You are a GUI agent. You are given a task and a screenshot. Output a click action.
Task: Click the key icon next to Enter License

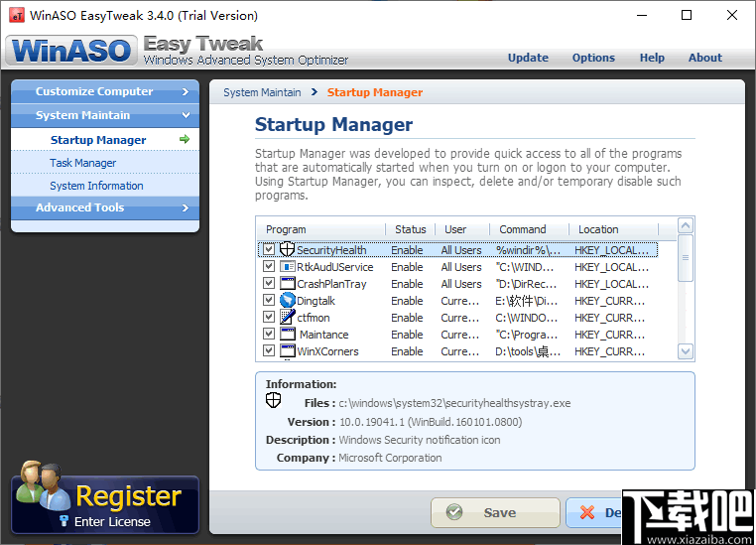click(63, 521)
